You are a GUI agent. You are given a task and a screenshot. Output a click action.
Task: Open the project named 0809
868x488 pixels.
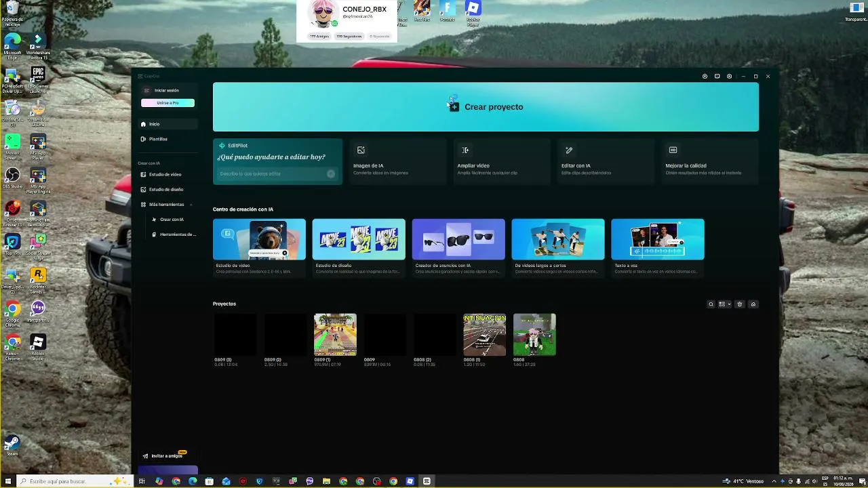point(385,335)
